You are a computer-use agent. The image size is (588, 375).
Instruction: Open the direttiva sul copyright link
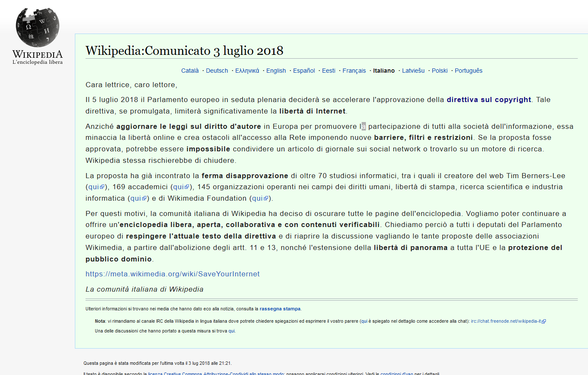[488, 99]
